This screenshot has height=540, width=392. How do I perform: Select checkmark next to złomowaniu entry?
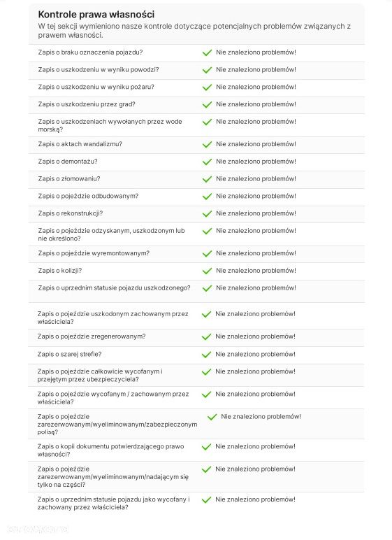point(207,180)
